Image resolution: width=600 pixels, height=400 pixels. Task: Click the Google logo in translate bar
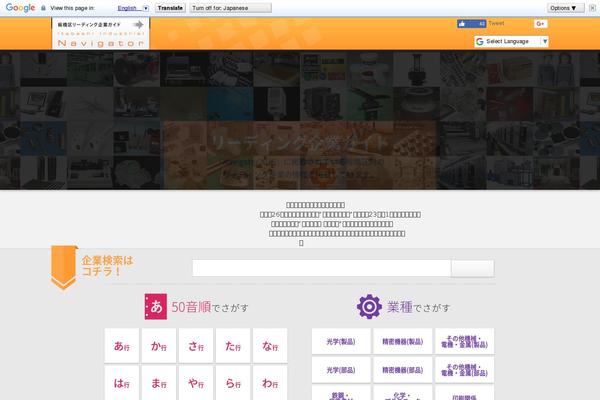[x=20, y=8]
